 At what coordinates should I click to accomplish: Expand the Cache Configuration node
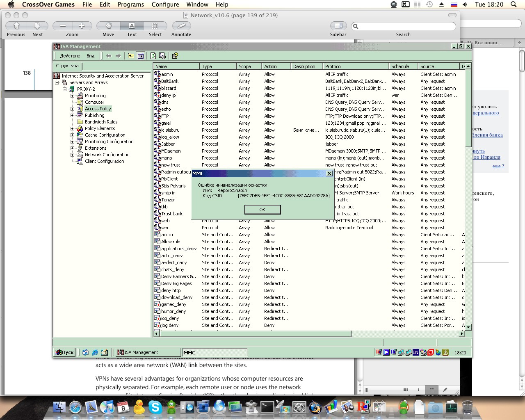(73, 135)
